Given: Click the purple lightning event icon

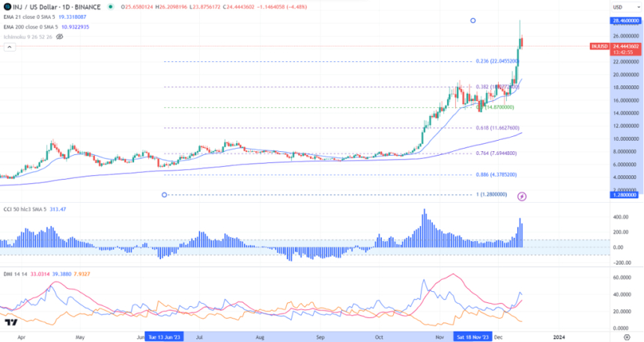Looking at the screenshot, I should pyautogui.click(x=522, y=196).
